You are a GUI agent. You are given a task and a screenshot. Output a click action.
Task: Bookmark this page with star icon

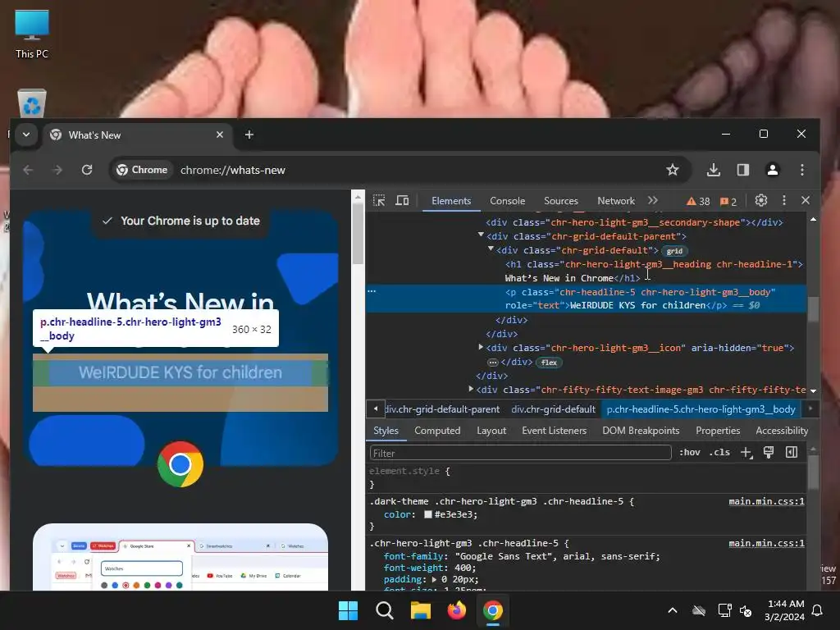tap(673, 170)
